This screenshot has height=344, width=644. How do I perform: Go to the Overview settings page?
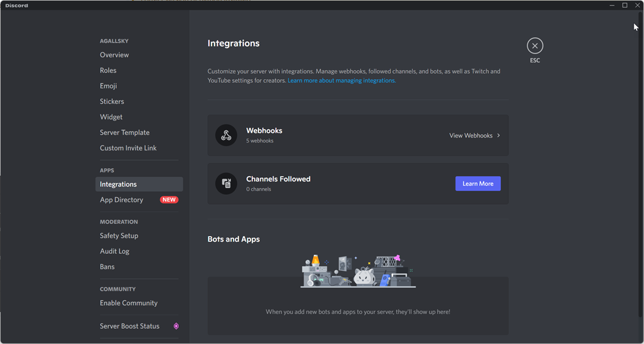pos(114,55)
